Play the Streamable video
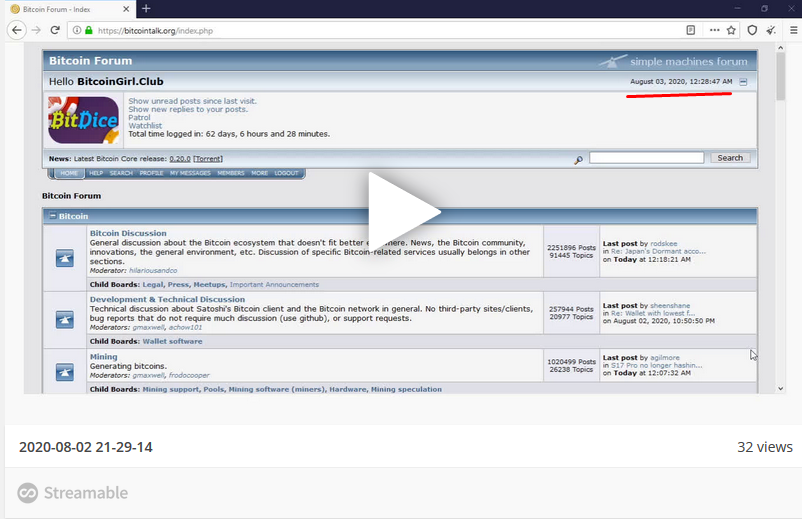The width and height of the screenshot is (802, 519). [x=404, y=212]
